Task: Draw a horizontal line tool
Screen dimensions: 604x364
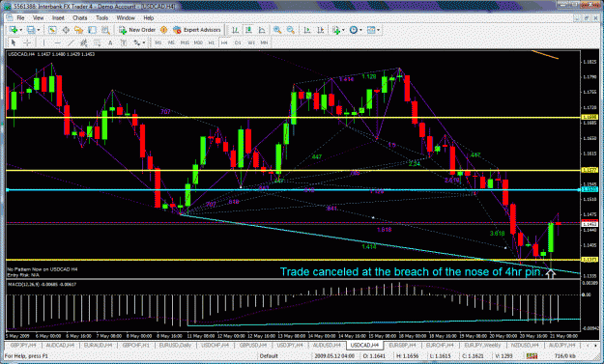Action: pyautogui.click(x=57, y=42)
